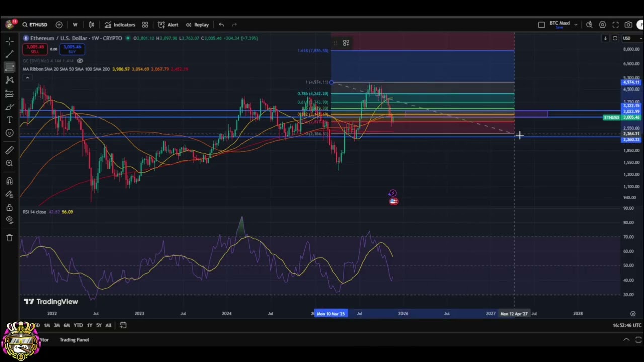
Task: Open quick search icon in top toolbar
Action: [589, 25]
